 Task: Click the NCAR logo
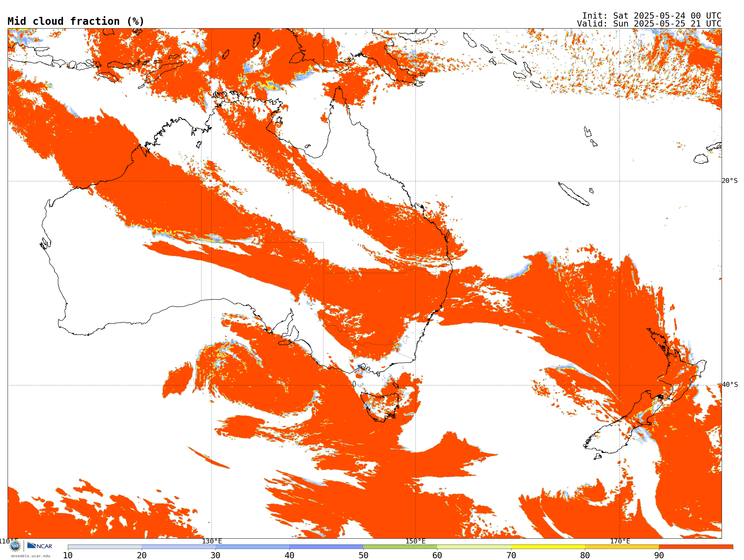pyautogui.click(x=40, y=546)
